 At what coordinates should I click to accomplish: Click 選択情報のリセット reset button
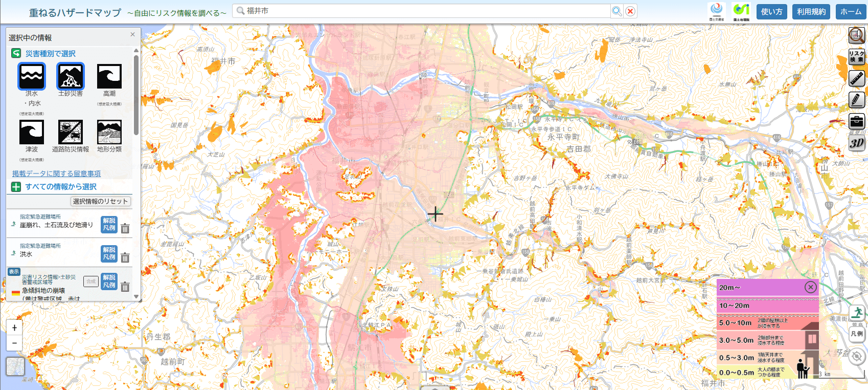(x=100, y=201)
